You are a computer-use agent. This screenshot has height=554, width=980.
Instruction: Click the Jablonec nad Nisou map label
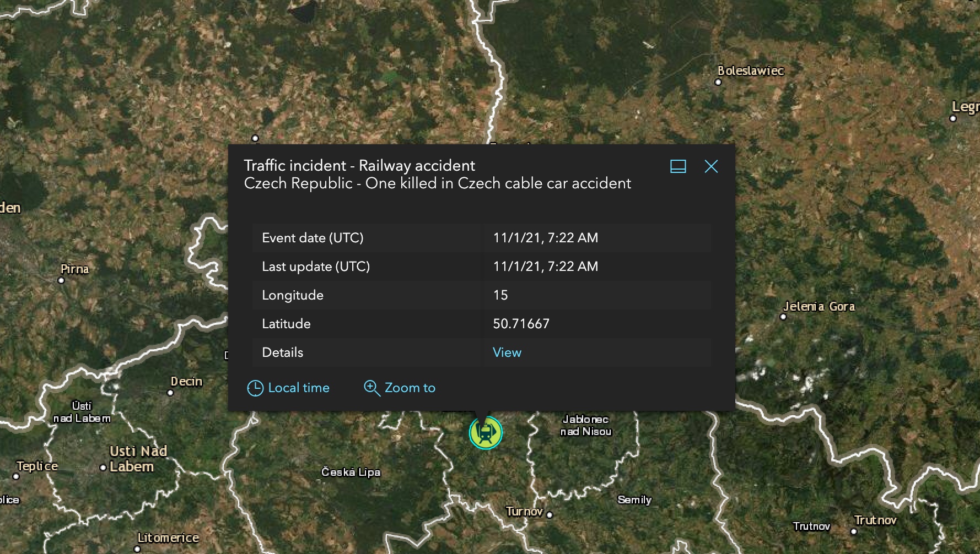(x=585, y=426)
